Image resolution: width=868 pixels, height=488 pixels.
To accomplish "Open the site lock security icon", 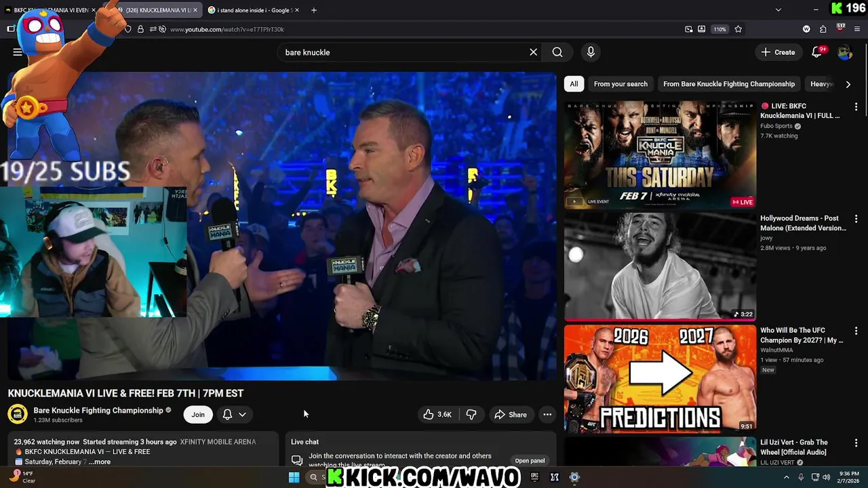I will (x=140, y=29).
